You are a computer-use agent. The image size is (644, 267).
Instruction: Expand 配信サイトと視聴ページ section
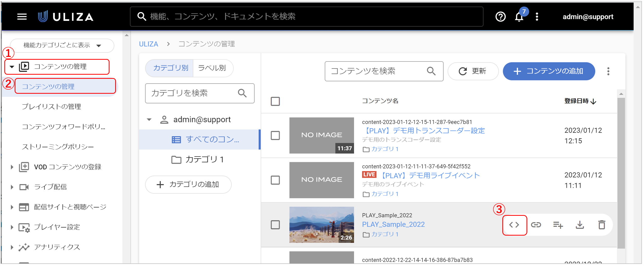click(12, 207)
